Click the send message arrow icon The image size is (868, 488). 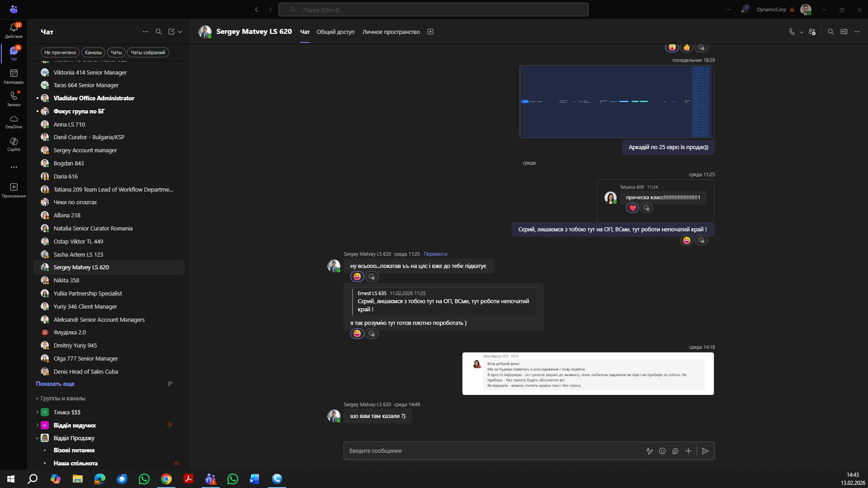click(x=705, y=451)
